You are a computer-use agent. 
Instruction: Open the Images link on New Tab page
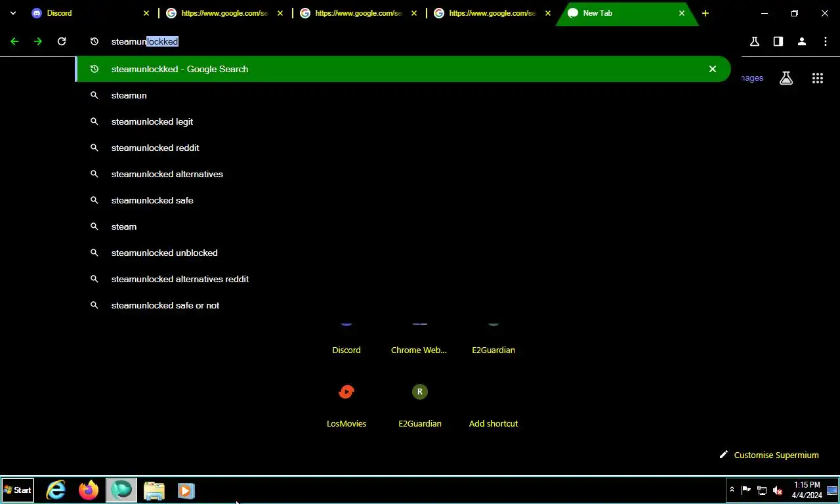[752, 78]
